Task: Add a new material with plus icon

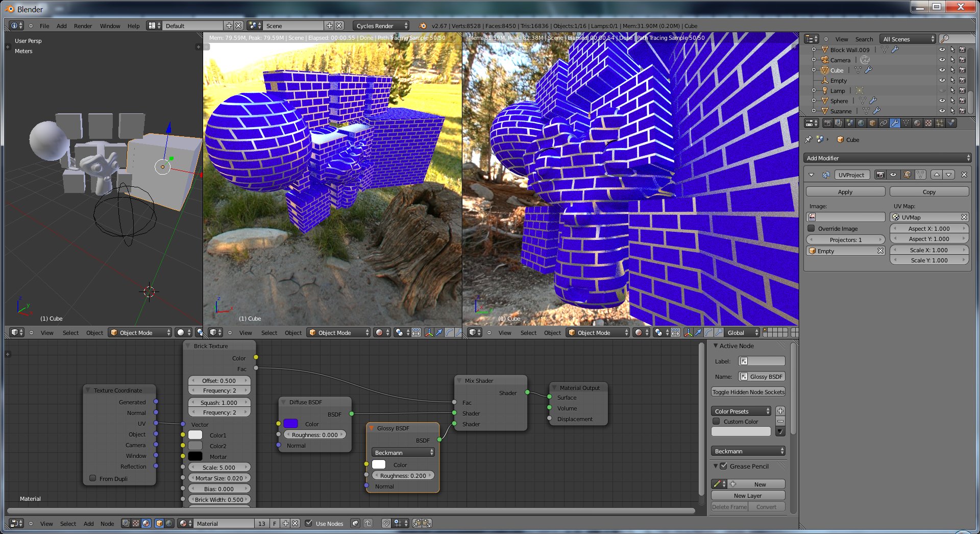Action: point(286,523)
